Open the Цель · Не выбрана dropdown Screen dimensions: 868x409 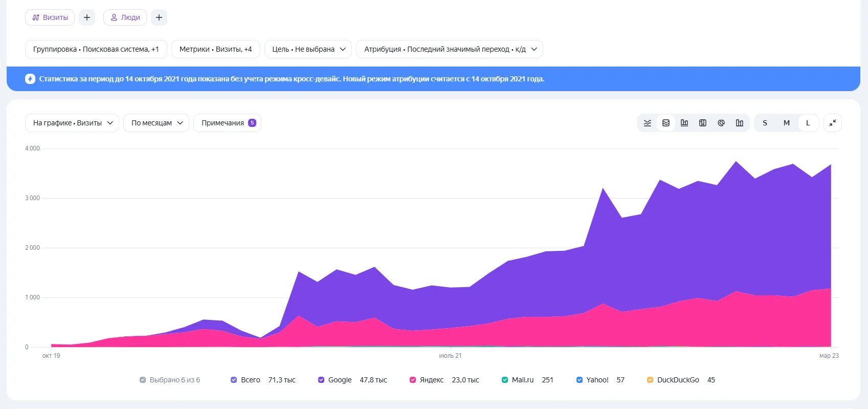[308, 49]
